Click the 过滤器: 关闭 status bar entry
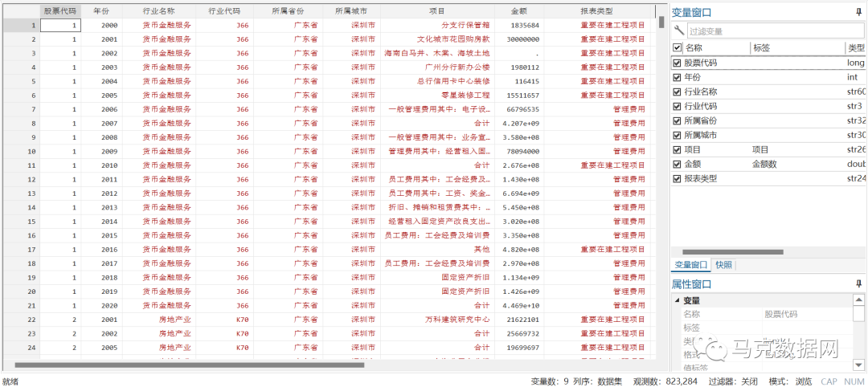 (733, 381)
